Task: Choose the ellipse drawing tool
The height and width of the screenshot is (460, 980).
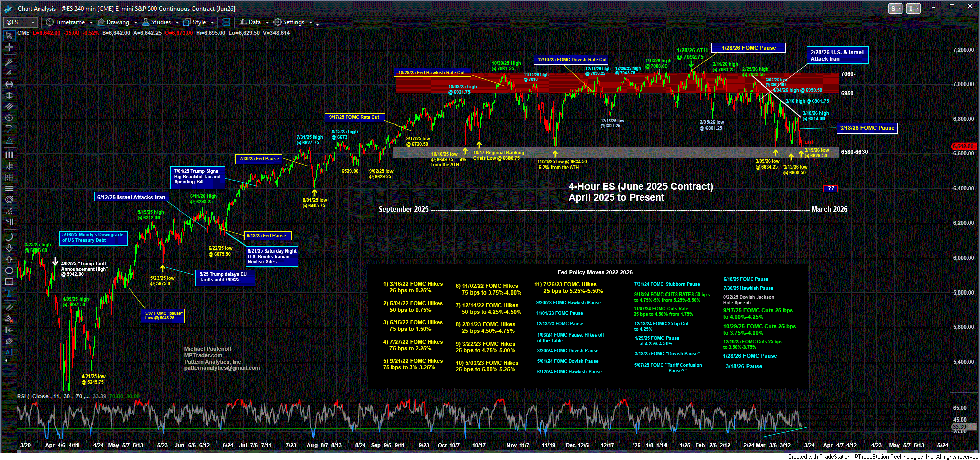Action: (x=9, y=270)
